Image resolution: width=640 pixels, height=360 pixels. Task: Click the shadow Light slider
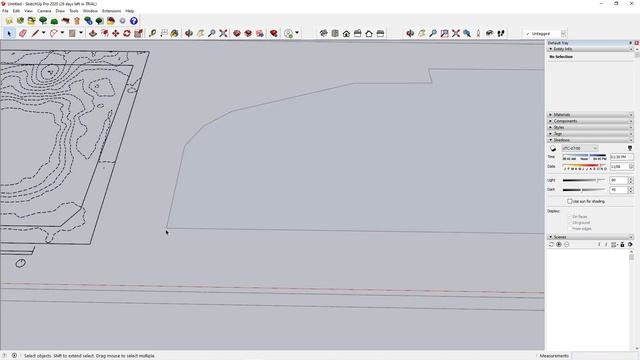coord(584,180)
